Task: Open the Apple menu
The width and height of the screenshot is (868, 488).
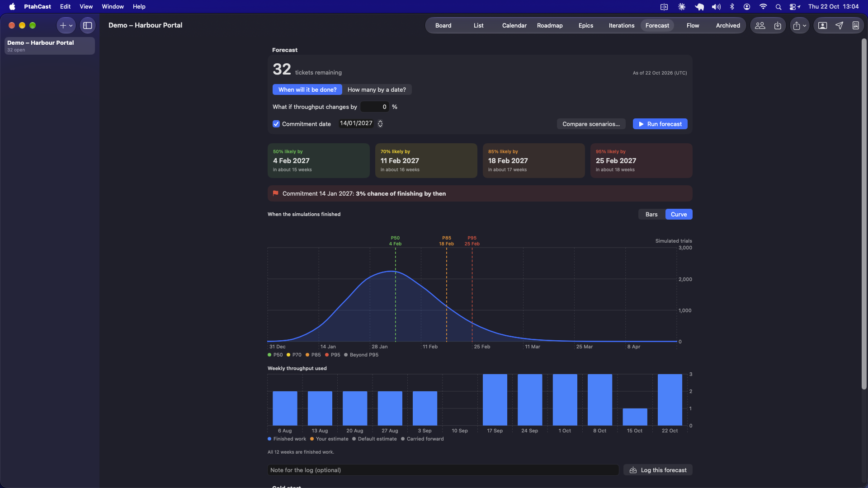Action: tap(12, 7)
